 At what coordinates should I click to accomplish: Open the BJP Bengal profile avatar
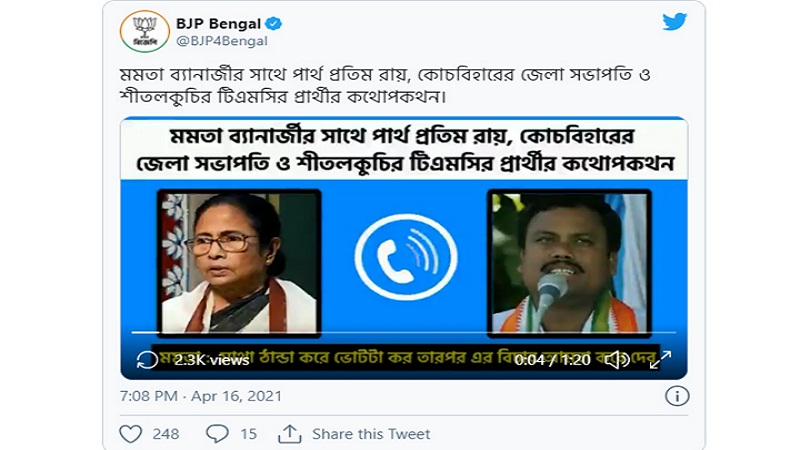click(x=144, y=31)
